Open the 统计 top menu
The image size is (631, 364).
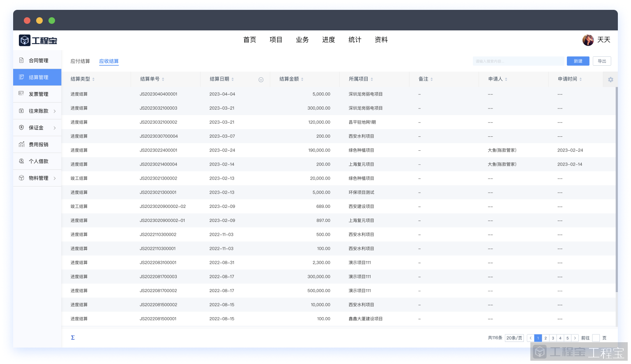pos(355,40)
